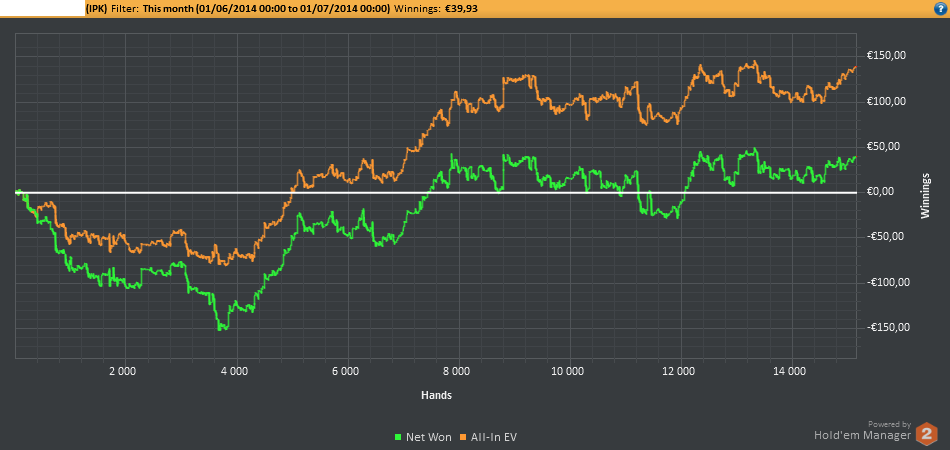Viewport: 950px width, 450px height.
Task: Click the €100,00 axis label
Action: 886,101
